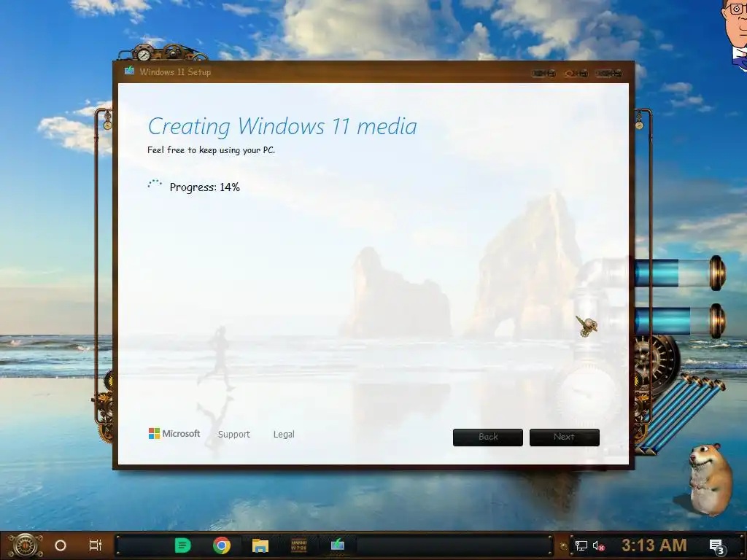This screenshot has height=560, width=747.
Task: Click the network tray icon
Action: click(x=581, y=545)
